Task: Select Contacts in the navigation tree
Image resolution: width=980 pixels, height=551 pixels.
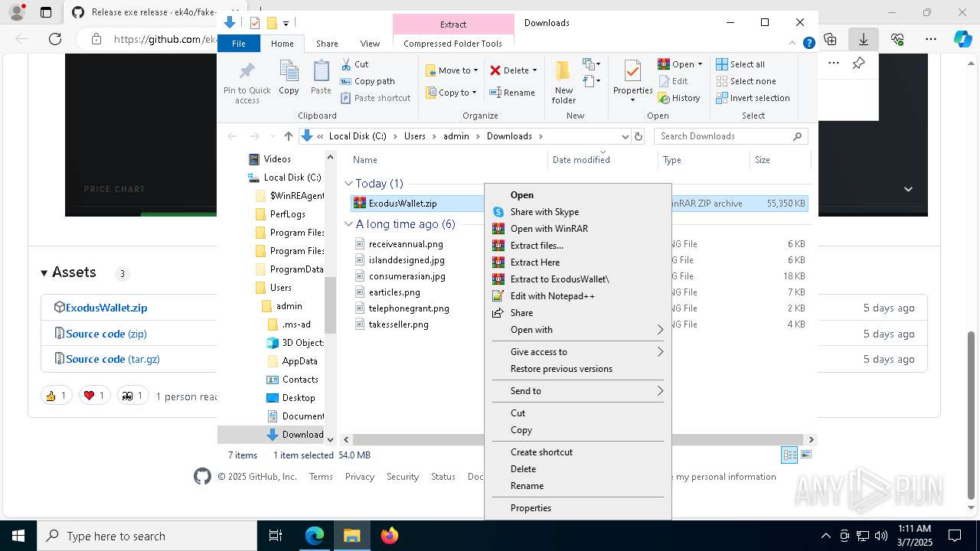Action: point(300,380)
